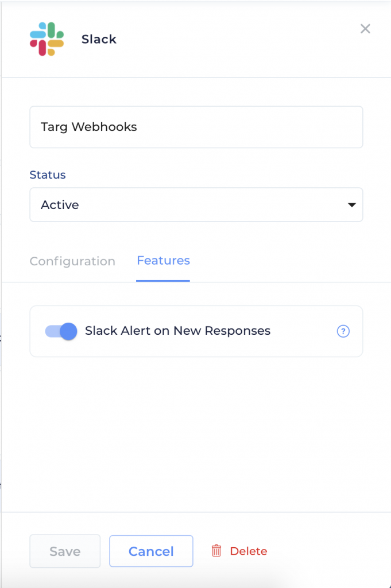
Task: Click the Status field label
Action: tap(48, 175)
